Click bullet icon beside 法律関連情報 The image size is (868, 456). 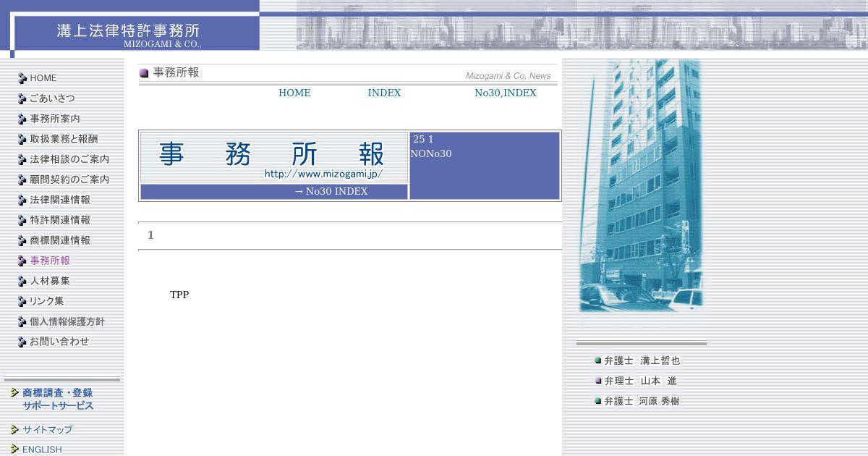pyautogui.click(x=22, y=200)
